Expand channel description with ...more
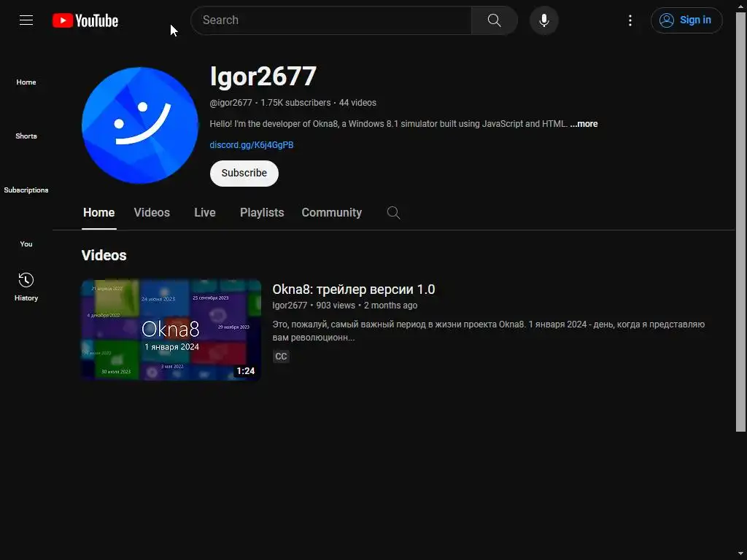This screenshot has width=747, height=560. click(584, 124)
